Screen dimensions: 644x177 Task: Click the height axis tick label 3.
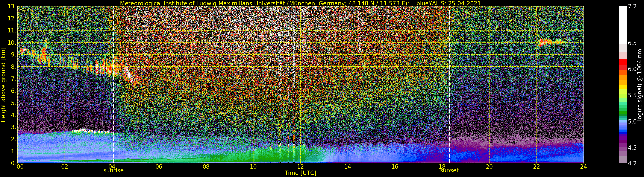pyautogui.click(x=14, y=127)
